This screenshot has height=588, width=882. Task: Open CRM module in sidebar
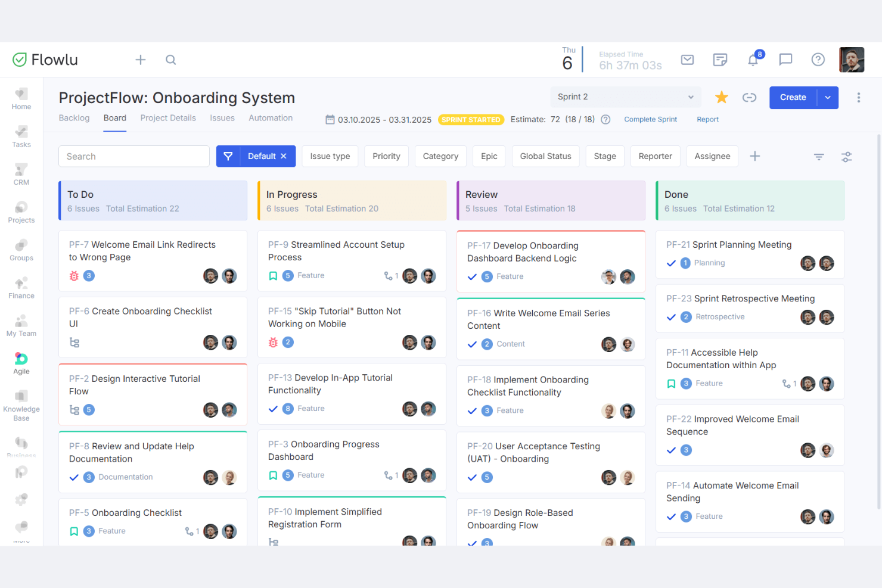21,175
